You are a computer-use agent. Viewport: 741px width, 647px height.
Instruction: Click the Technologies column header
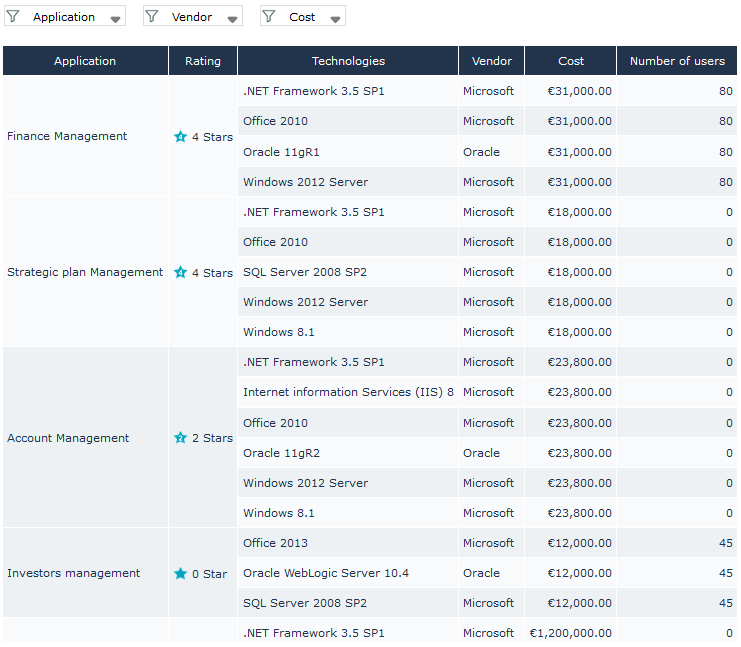[x=348, y=61]
